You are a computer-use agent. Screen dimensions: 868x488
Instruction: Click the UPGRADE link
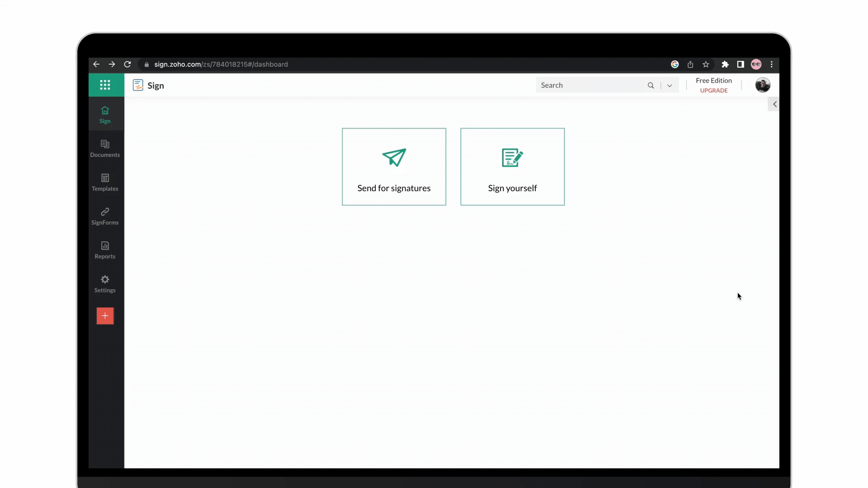[714, 90]
